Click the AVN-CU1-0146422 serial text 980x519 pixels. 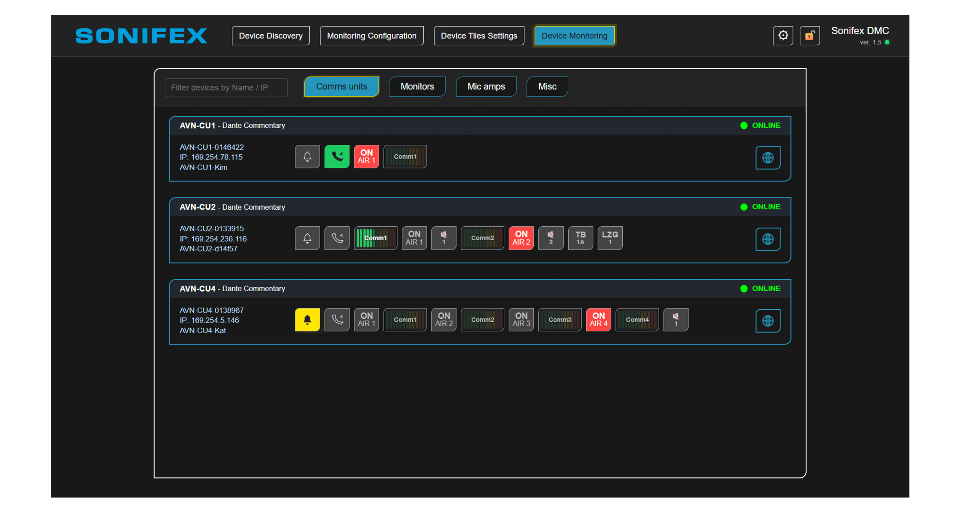coord(212,147)
